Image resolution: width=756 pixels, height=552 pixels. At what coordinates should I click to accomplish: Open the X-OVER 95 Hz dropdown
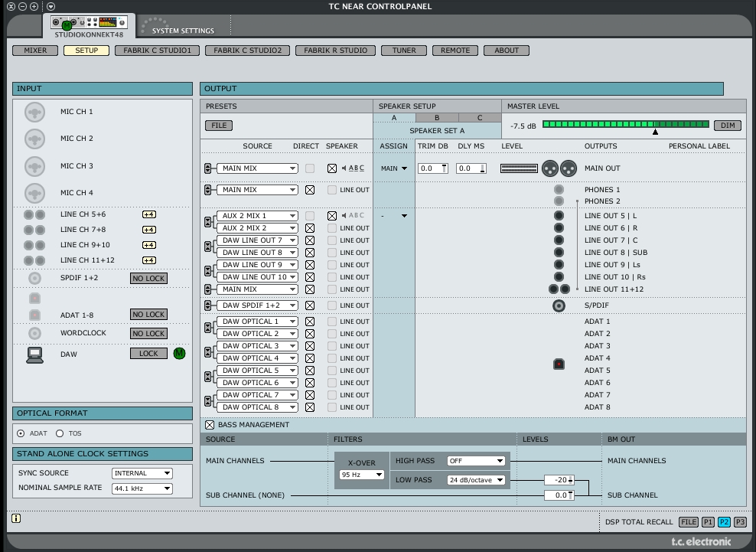[x=362, y=475]
